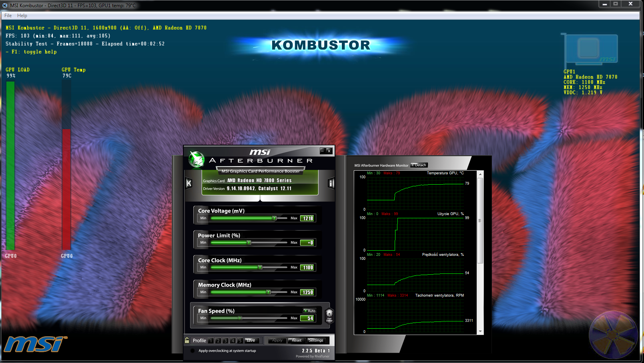Click the hardware monitor scrollbar down arrow
The height and width of the screenshot is (363, 644).
(480, 331)
